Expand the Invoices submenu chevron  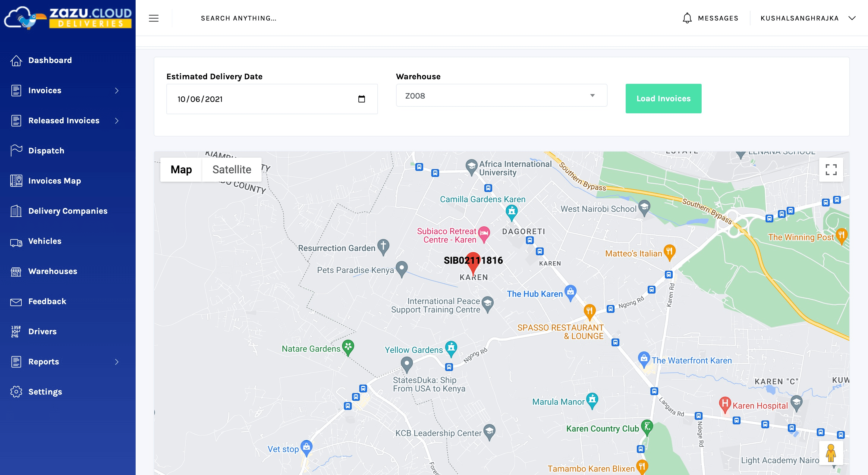(117, 91)
